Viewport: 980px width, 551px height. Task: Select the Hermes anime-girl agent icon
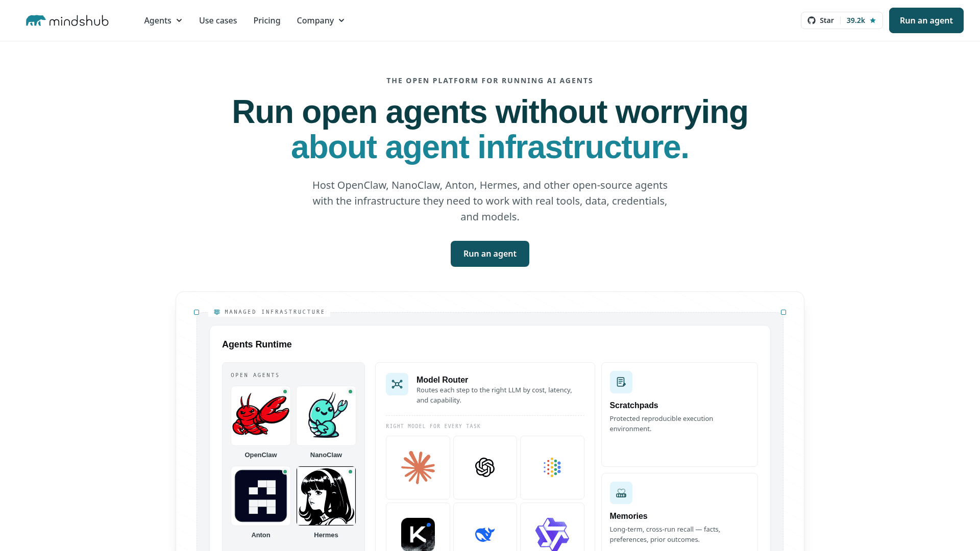[x=326, y=496]
